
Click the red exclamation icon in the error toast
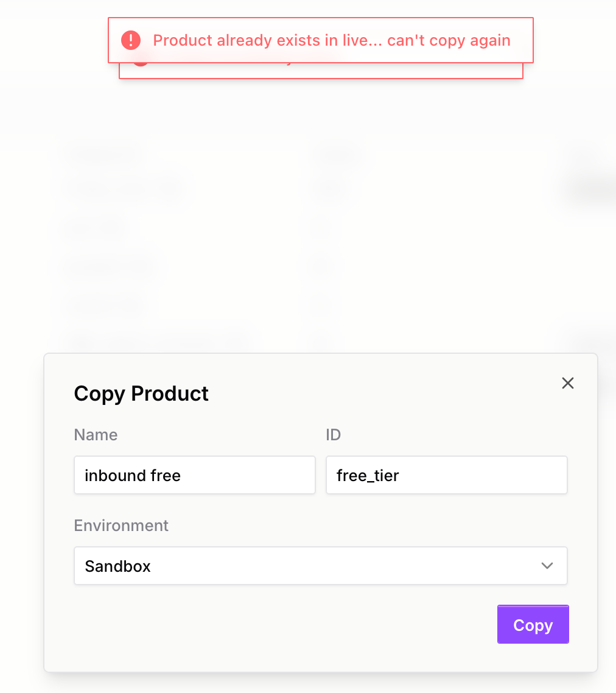[x=131, y=40]
